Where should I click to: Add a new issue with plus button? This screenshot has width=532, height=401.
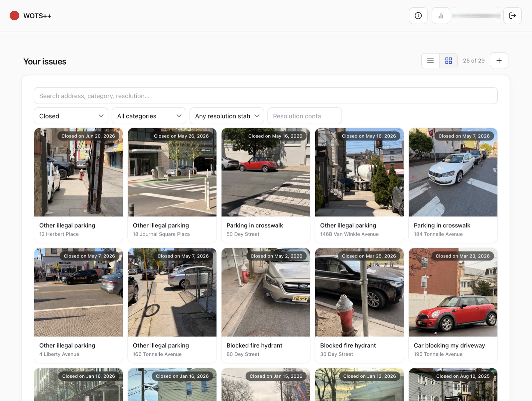coord(499,61)
